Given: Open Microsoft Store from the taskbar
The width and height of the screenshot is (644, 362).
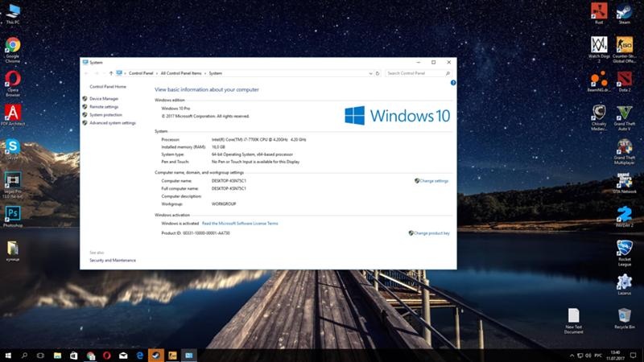Looking at the screenshot, I should coord(73,356).
